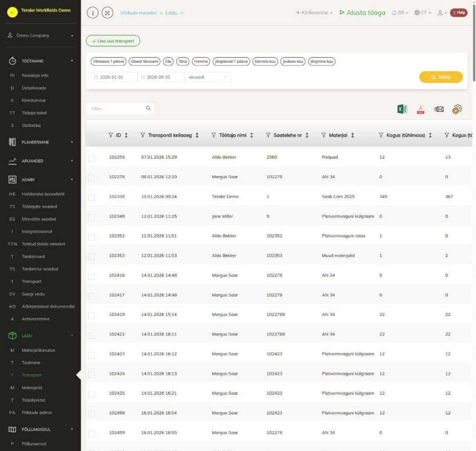476x451 pixels.
Task: Check the row with ID 102259
Action: point(91,158)
